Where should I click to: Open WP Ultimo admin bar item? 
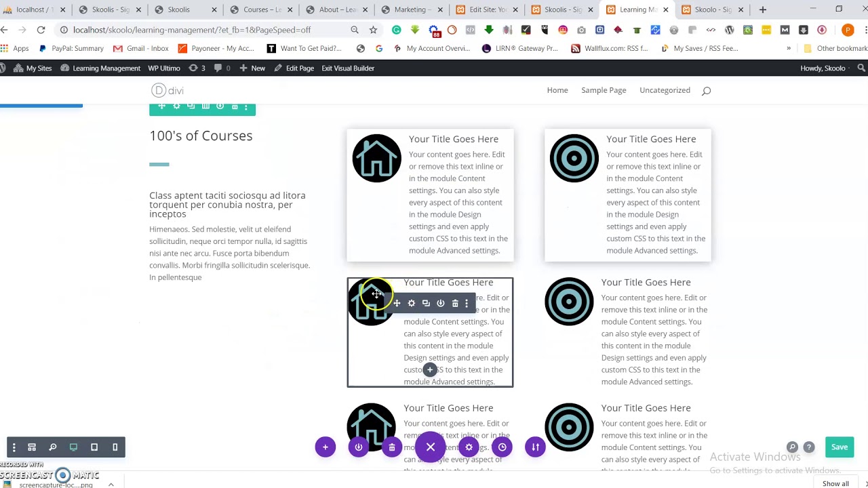tap(163, 68)
